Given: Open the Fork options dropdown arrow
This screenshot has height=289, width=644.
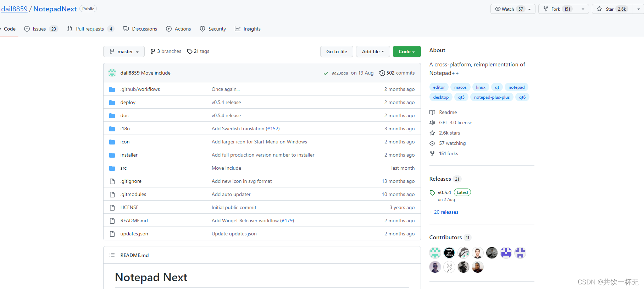Looking at the screenshot, I should [583, 9].
